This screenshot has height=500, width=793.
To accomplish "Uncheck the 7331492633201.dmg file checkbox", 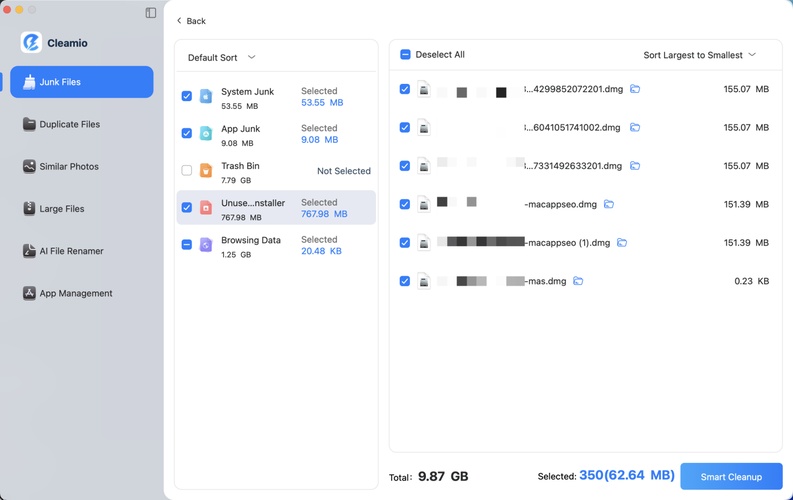I will point(405,166).
